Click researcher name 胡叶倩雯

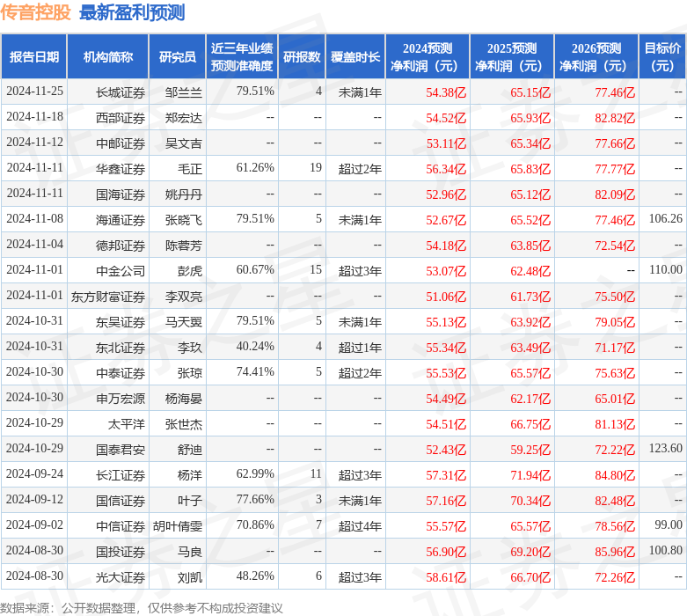pos(178,526)
